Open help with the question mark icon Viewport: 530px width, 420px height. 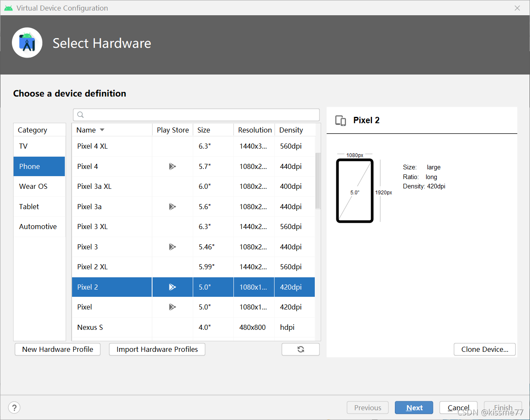coord(14,408)
